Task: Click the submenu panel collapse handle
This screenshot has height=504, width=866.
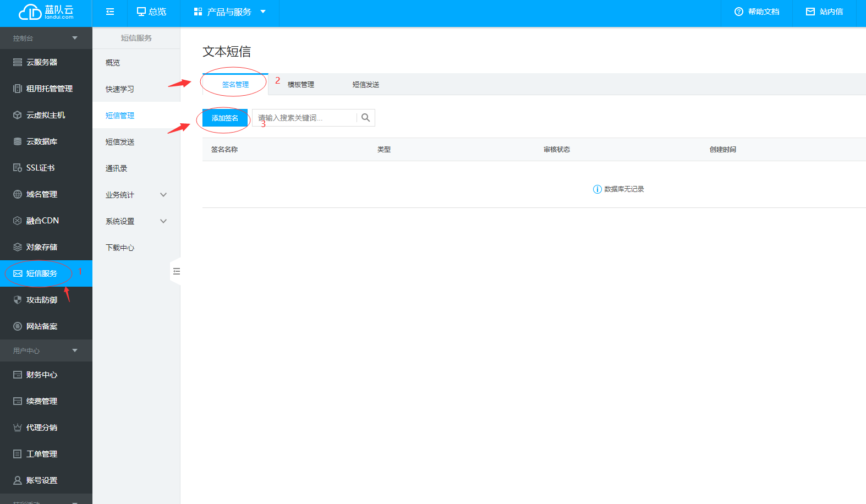Action: coord(176,271)
